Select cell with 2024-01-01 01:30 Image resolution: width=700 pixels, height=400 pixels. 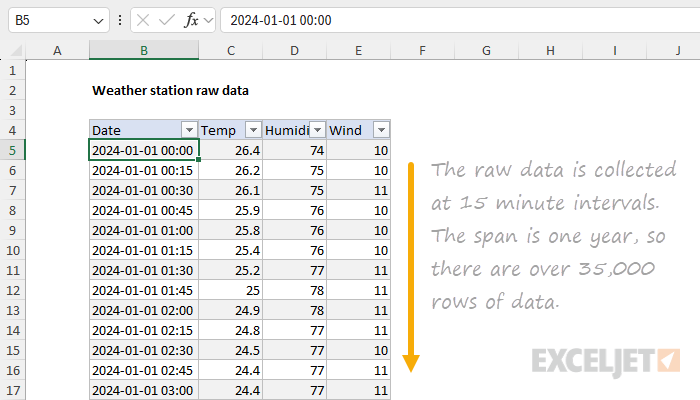click(144, 270)
